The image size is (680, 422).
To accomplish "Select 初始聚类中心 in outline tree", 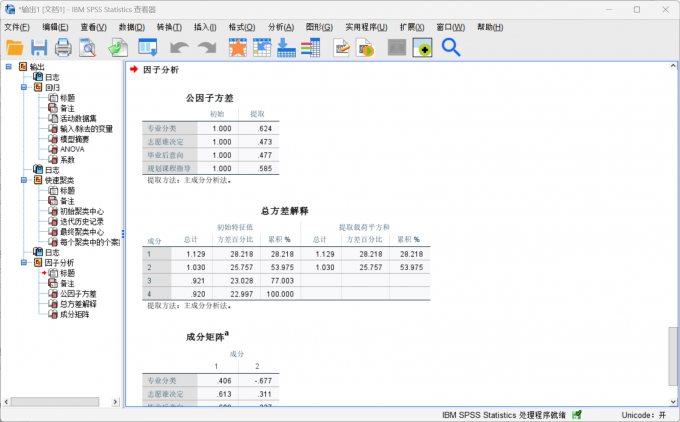I will coord(82,211).
